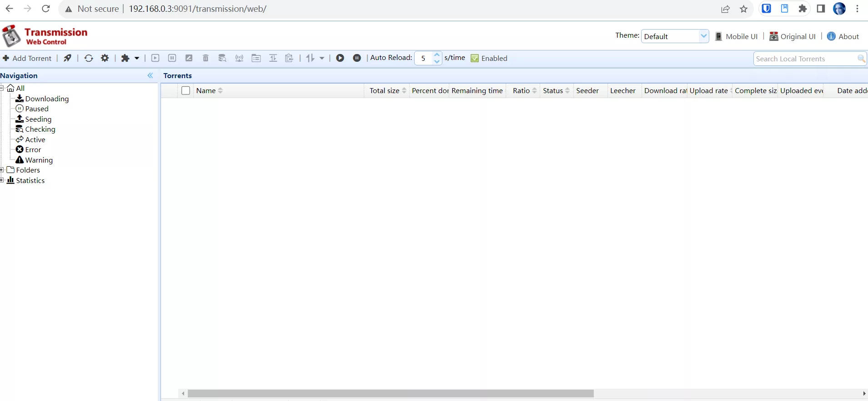Toggle the Auto Reload Enabled checkbox

point(475,58)
